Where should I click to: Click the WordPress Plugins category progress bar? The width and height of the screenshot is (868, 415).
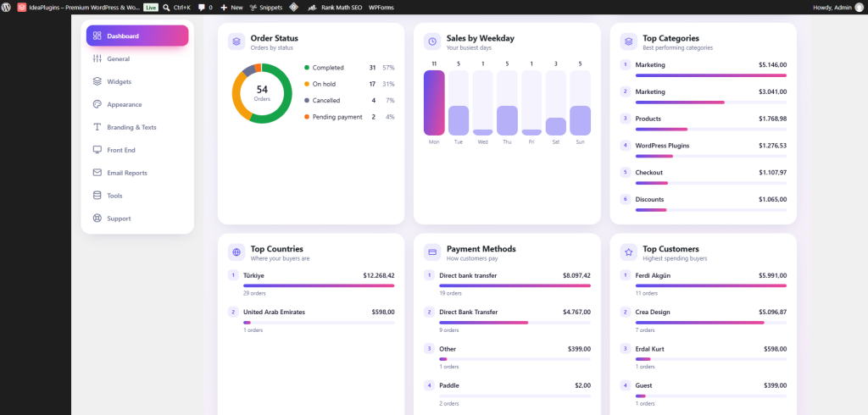coord(711,156)
